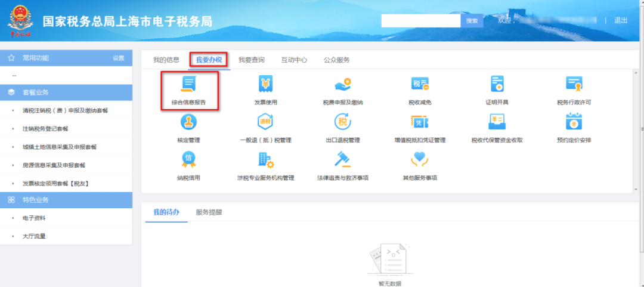The image size is (644, 287).
Task: Open the 纳税信用 badge icon
Action: click(188, 161)
